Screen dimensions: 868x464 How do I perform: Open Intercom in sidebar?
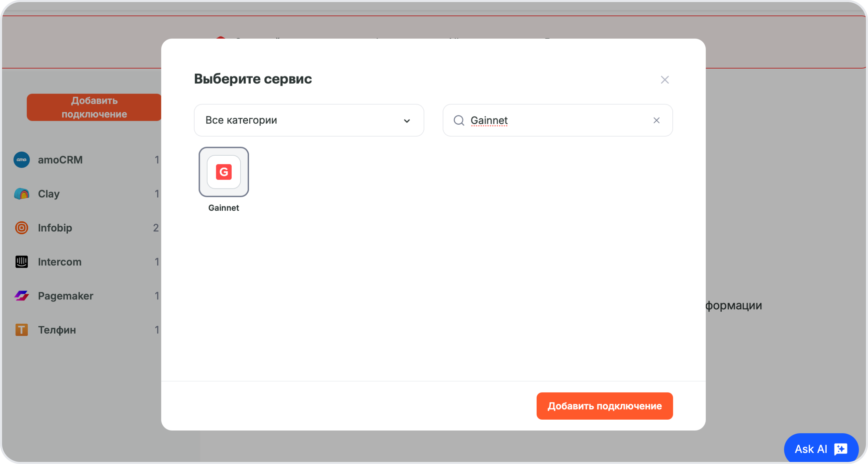[86, 262]
